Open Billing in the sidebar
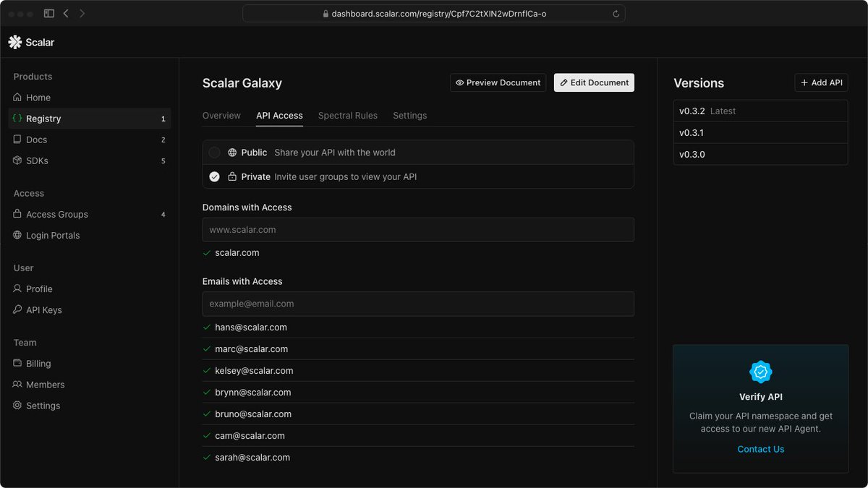 click(90, 364)
